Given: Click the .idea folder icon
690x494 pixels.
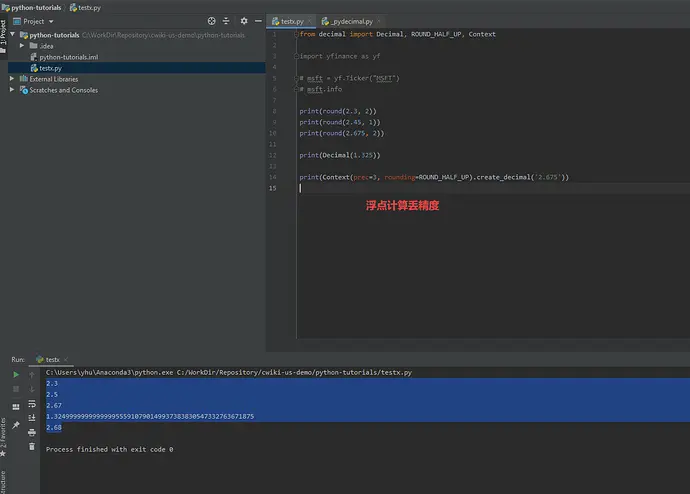Looking at the screenshot, I should pos(33,46).
